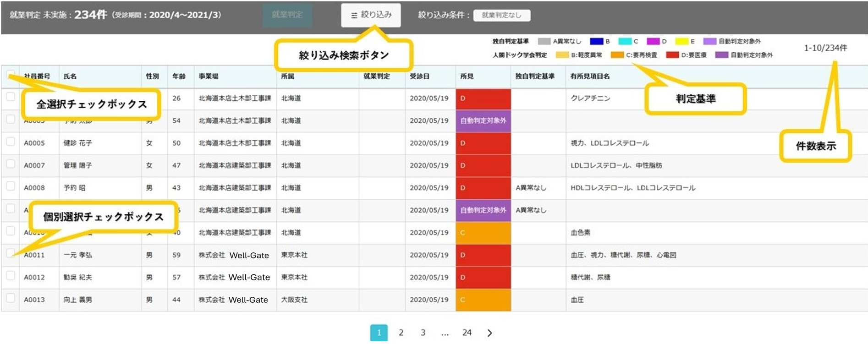The height and width of the screenshot is (344, 868).
Task: Check the row for employee A0012
Action: [x=11, y=276]
